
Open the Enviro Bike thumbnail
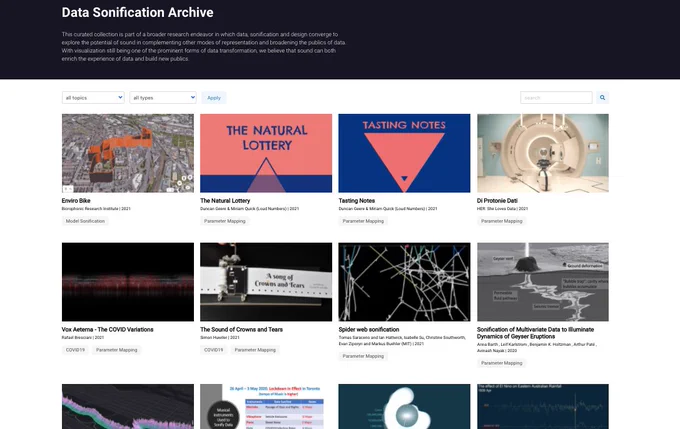(128, 153)
